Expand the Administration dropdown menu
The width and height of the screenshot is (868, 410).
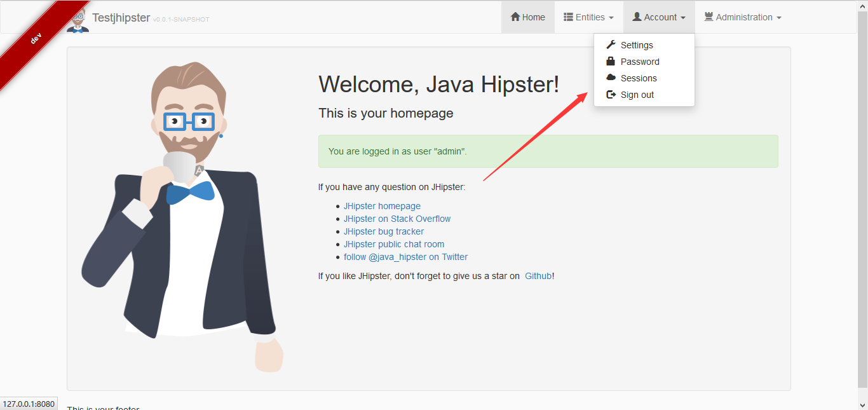743,17
